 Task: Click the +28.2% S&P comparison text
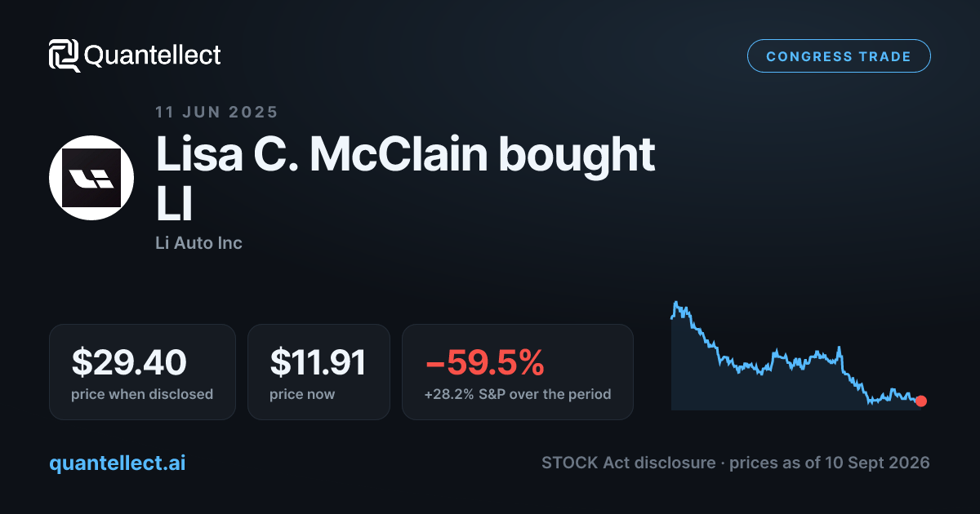coord(518,394)
